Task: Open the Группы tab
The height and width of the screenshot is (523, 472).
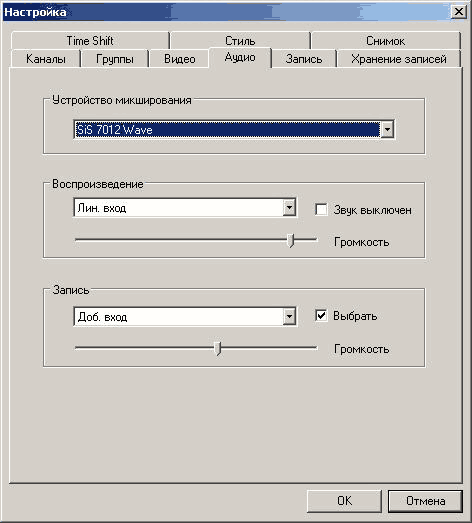Action: (x=115, y=59)
